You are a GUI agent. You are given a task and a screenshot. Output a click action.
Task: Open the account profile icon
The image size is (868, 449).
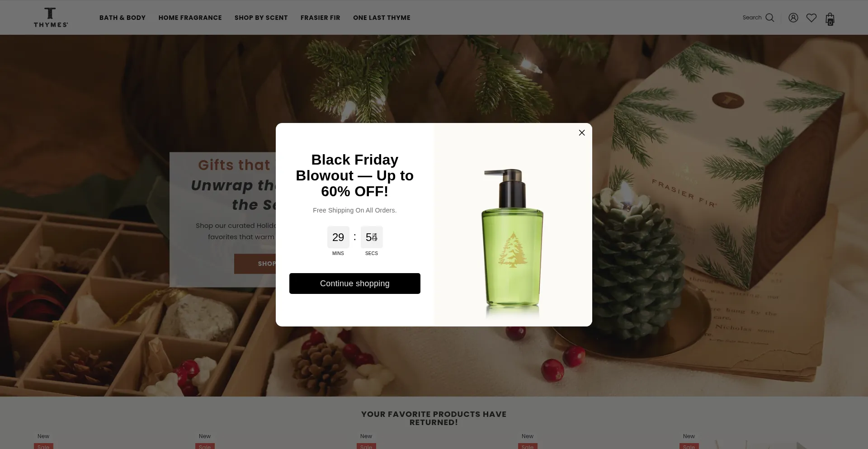coord(793,18)
